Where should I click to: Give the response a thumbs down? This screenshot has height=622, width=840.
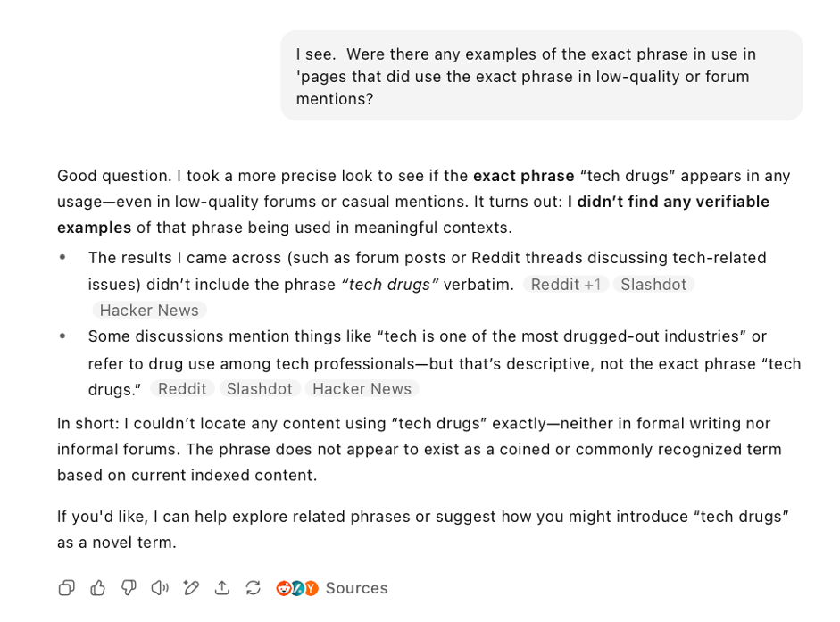click(129, 588)
